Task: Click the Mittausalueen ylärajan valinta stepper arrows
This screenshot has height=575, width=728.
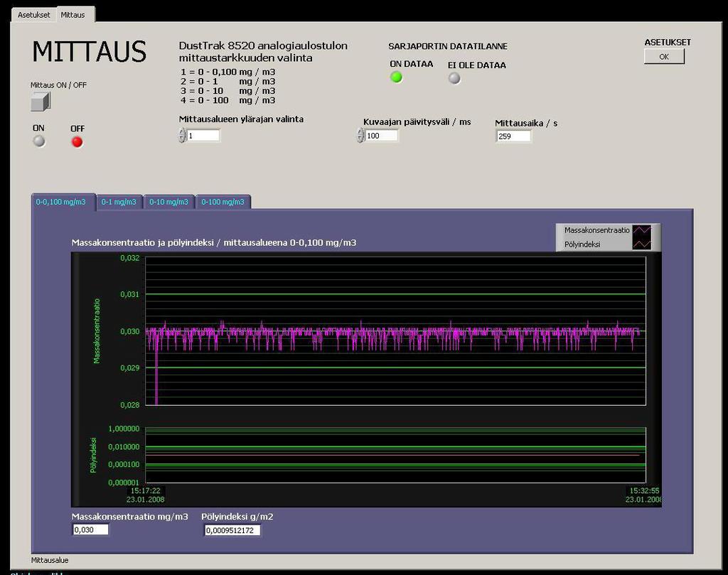Action: pos(182,136)
